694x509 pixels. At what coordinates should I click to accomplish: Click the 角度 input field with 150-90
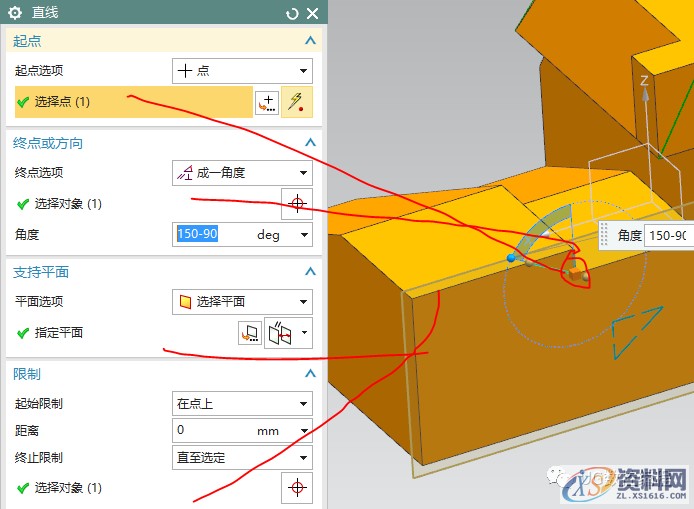[215, 234]
